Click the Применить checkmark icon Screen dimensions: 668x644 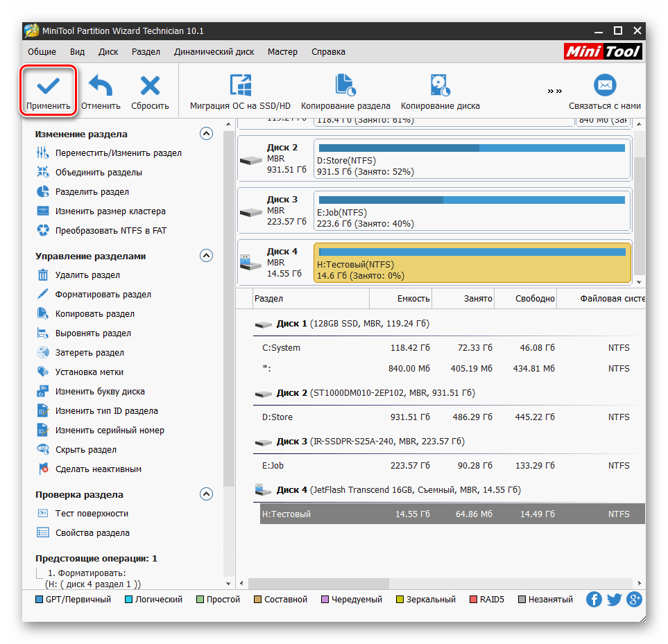point(48,85)
